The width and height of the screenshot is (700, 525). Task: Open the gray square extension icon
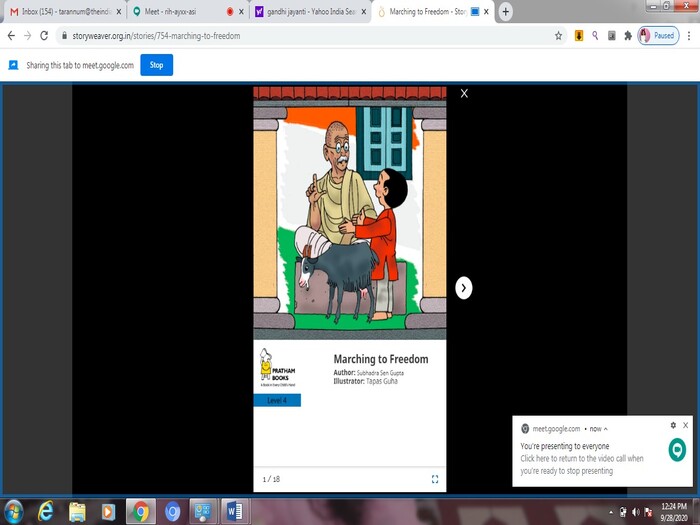(612, 36)
